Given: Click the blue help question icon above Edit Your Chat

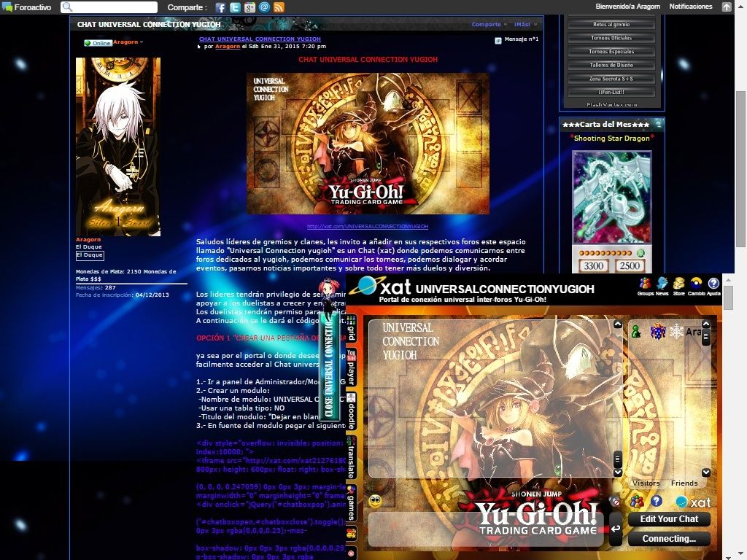Looking at the screenshot, I should (656, 501).
